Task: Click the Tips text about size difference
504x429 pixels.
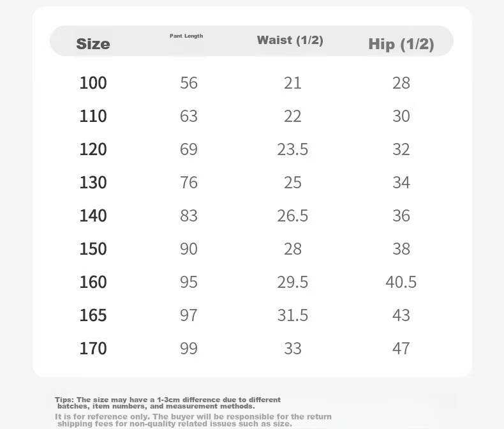Action: [168, 403]
